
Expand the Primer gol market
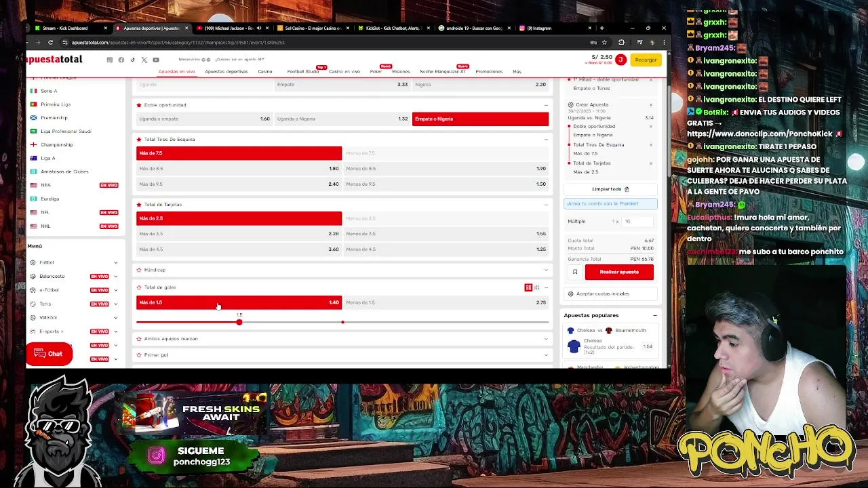tap(546, 355)
